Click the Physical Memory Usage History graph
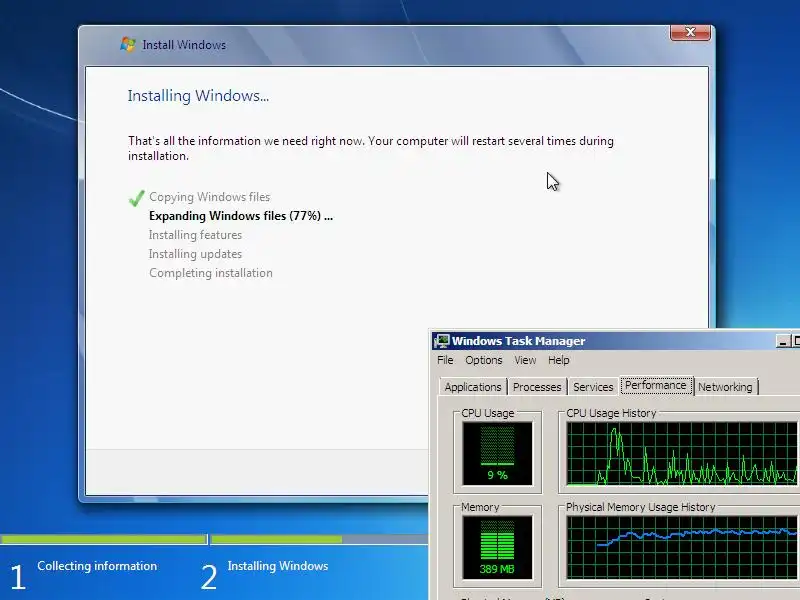 [682, 547]
